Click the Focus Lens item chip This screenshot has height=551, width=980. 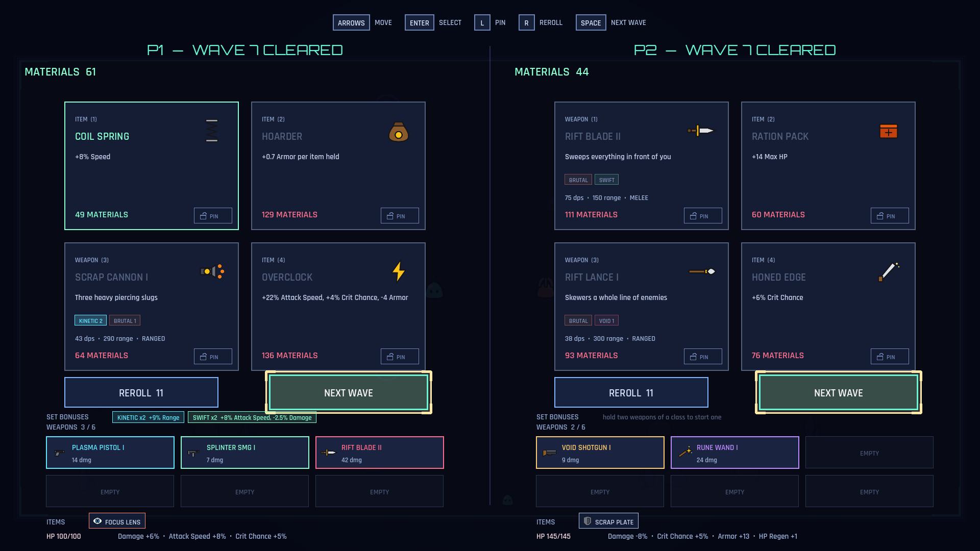point(117,521)
